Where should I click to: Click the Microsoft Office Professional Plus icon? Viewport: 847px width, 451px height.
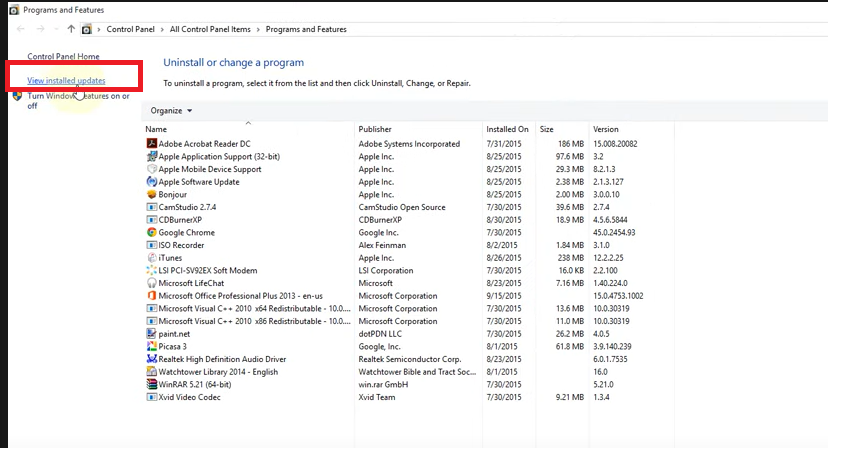[151, 296]
